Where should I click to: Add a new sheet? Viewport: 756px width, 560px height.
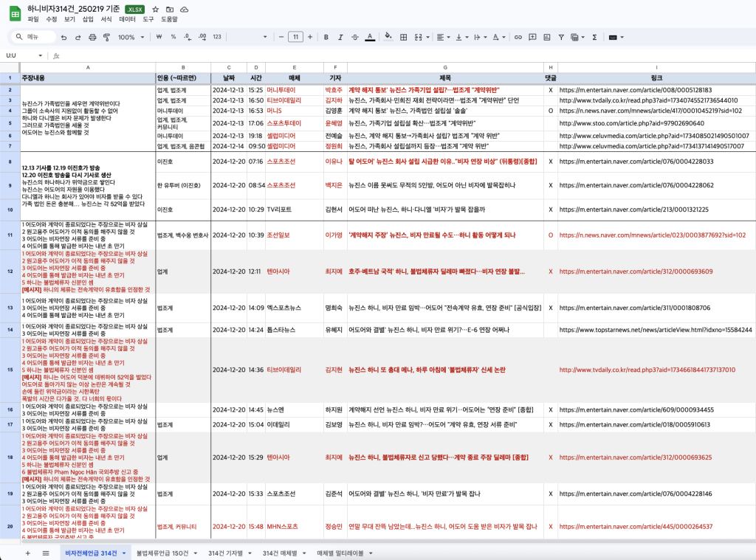(27, 553)
